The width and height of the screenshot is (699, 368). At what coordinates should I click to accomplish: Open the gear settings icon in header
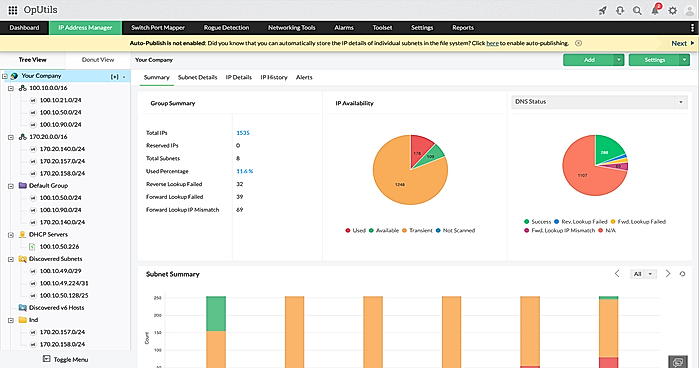pos(672,10)
